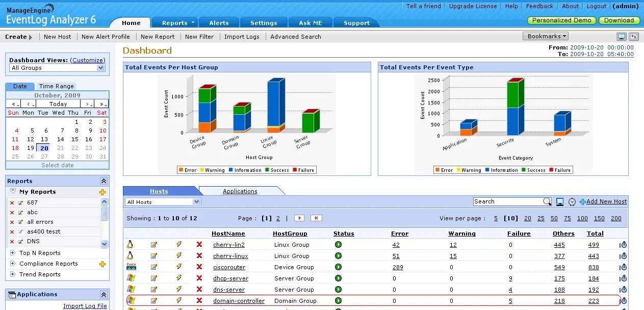
Task: Open the Ask ME tab
Action: click(311, 23)
